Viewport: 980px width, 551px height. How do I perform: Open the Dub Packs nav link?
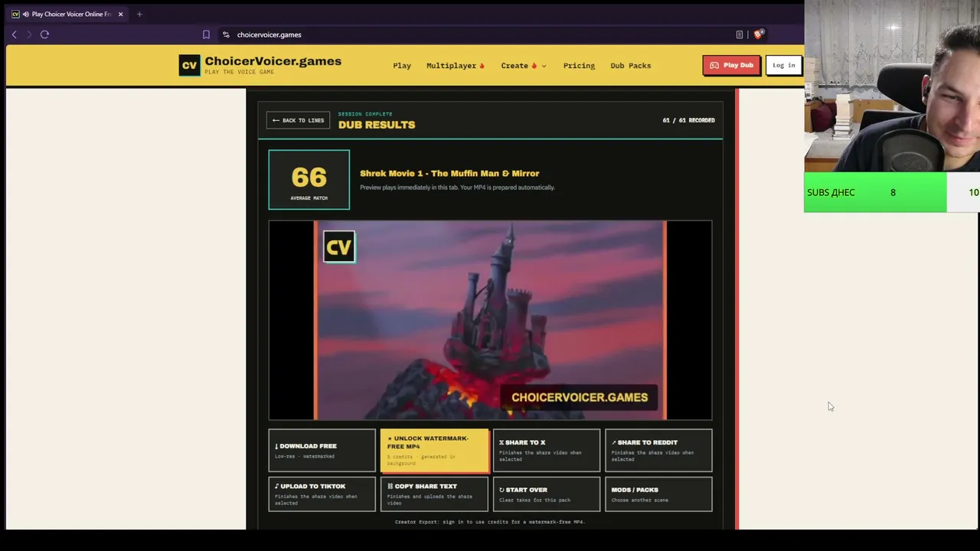(x=630, y=66)
